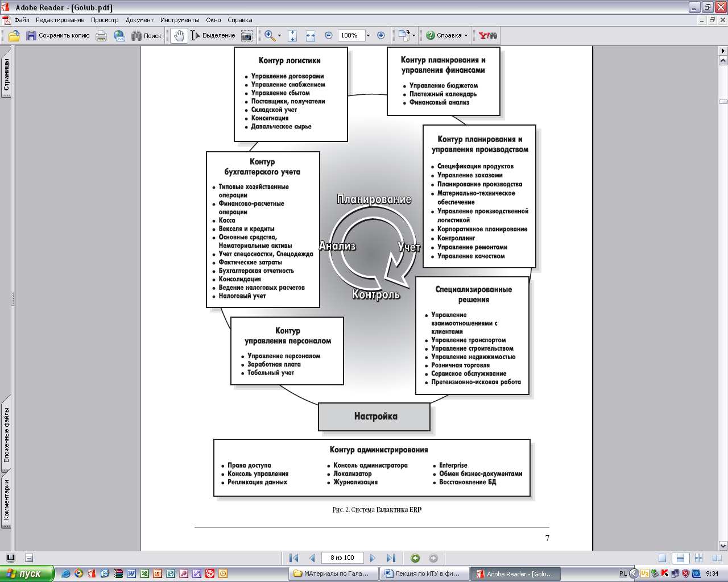This screenshot has width=728, height=582.
Task: Select the Zoom In magnifier tool
Action: (x=270, y=35)
